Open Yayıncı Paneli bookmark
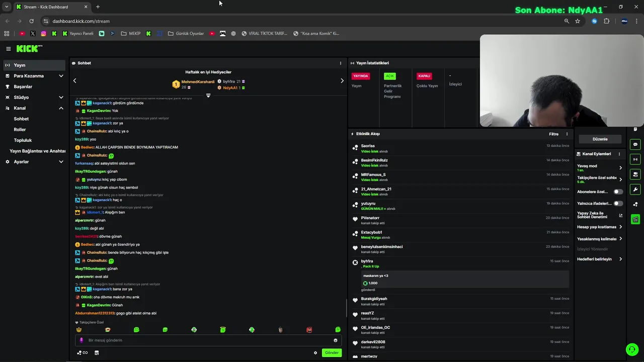644x362 pixels. click(x=78, y=34)
